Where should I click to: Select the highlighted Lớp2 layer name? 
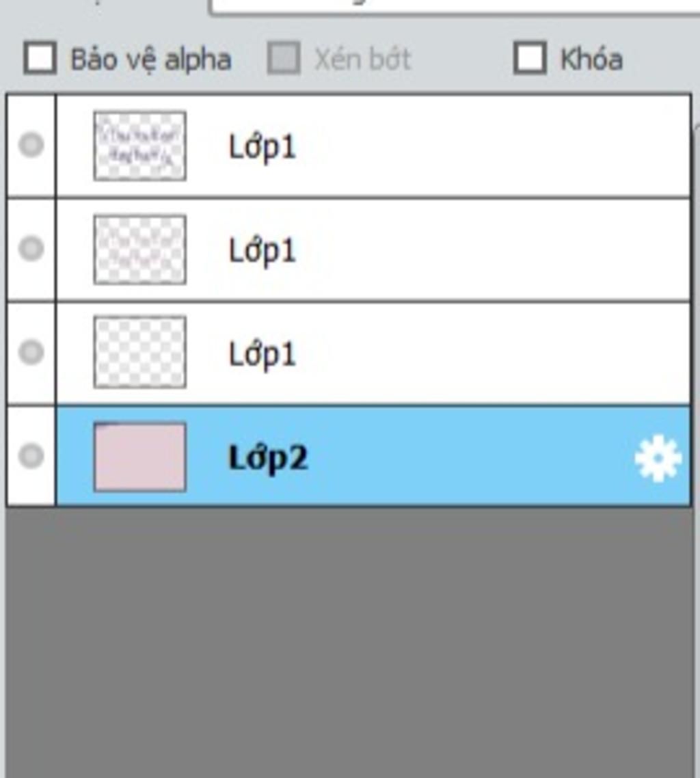pos(268,459)
